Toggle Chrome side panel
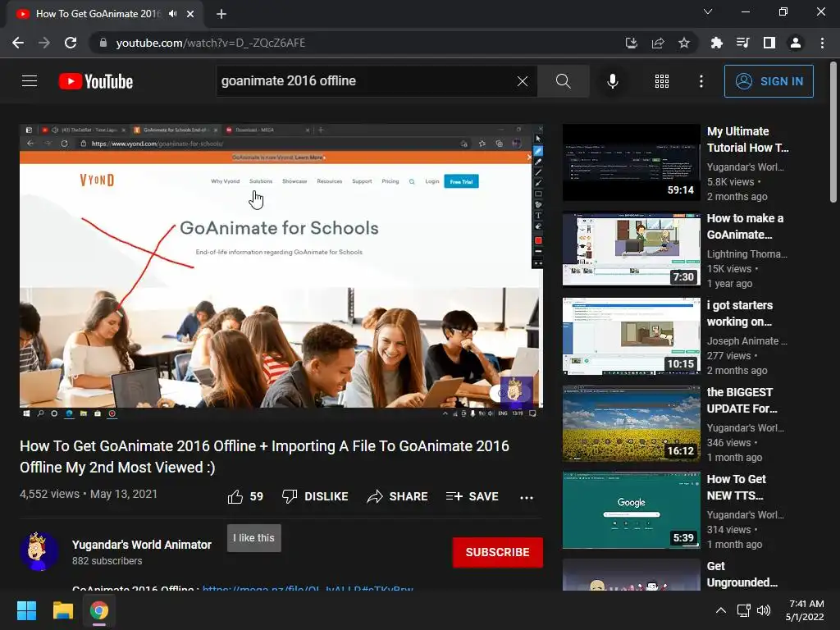Image resolution: width=840 pixels, height=630 pixels. pyautogui.click(x=769, y=43)
